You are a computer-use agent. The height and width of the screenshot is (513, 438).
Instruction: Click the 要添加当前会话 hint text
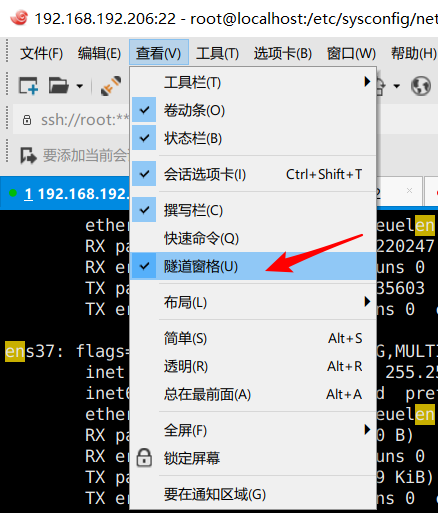(x=85, y=155)
